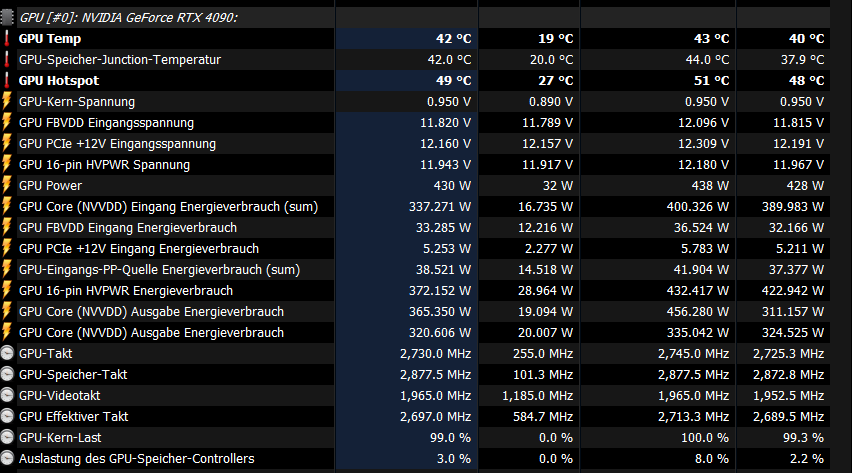This screenshot has height=473, width=852.
Task: Click GPU-Kern-Last maximum value 100.0 %
Action: click(x=705, y=438)
